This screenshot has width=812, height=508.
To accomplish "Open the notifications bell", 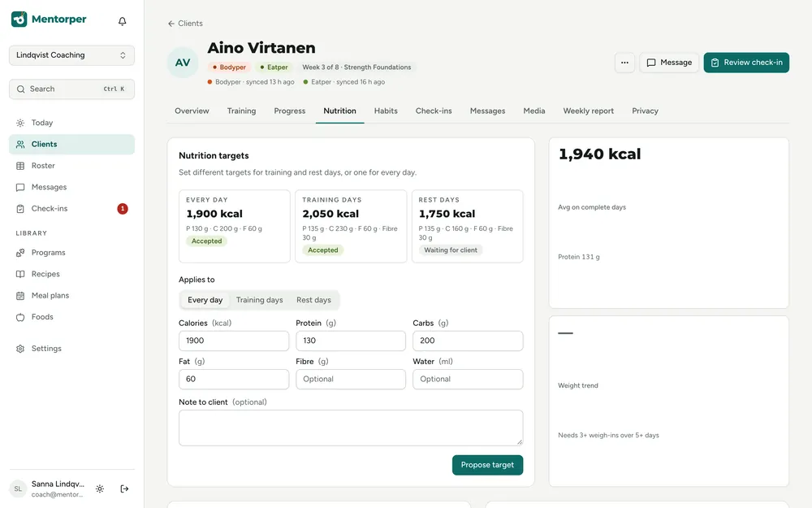I will 123,21.
